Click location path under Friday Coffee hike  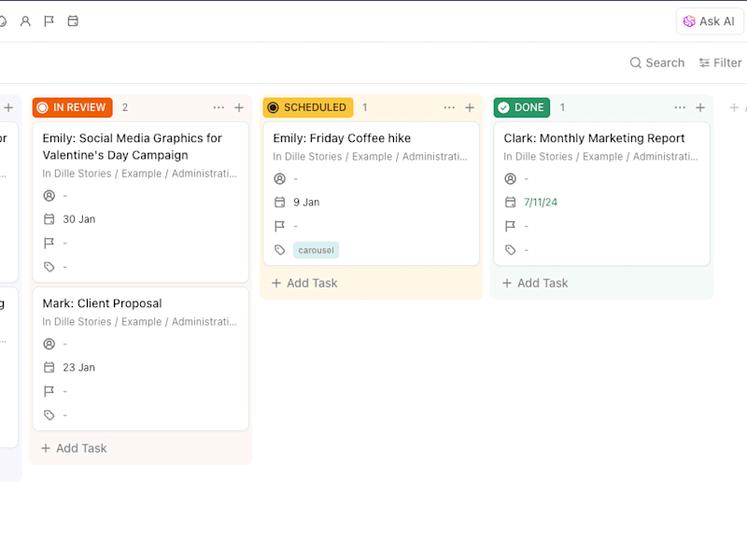[370, 157]
